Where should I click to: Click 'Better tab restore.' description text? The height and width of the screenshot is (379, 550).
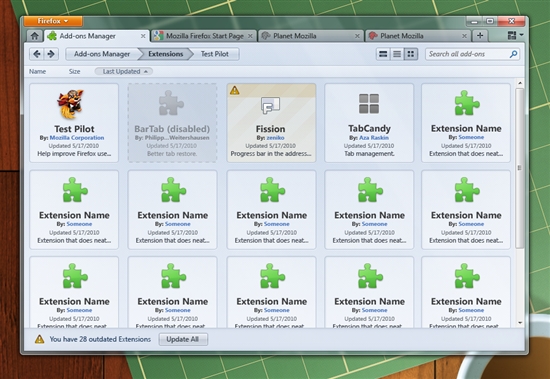[x=172, y=154]
